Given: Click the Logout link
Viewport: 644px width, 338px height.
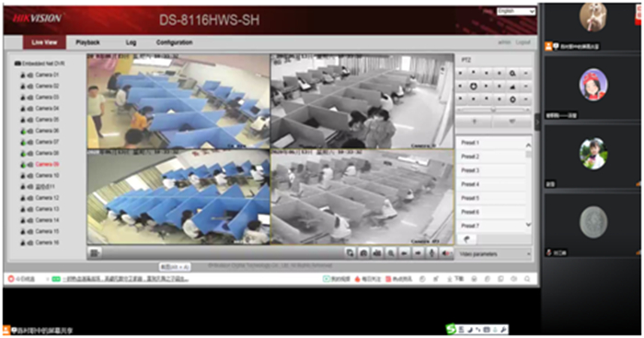Looking at the screenshot, I should [523, 42].
